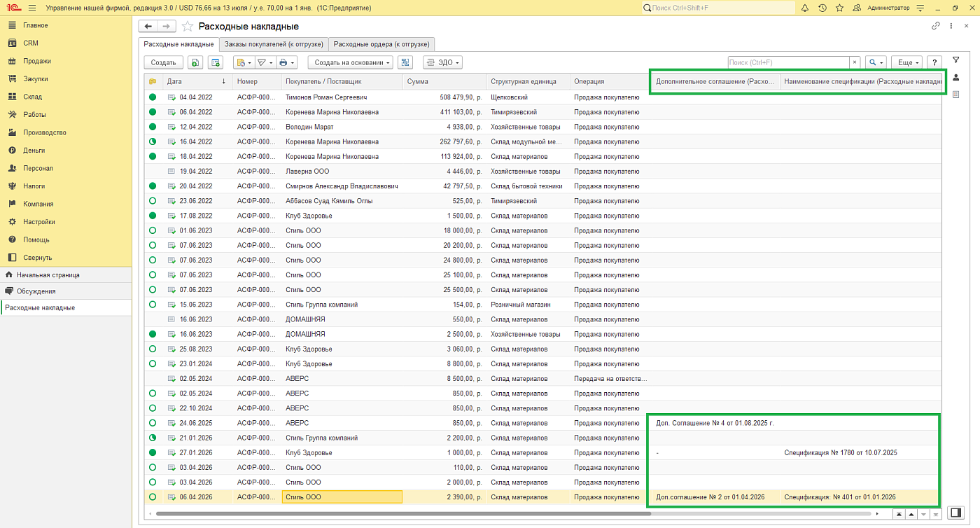Click the Создать button
This screenshot has width=980, height=528.
163,62
